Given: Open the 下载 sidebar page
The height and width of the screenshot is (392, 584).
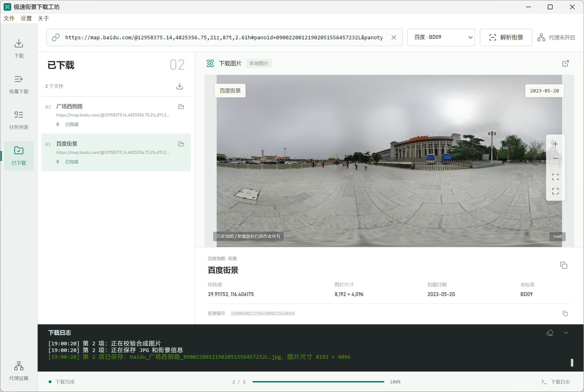Looking at the screenshot, I should 19,49.
